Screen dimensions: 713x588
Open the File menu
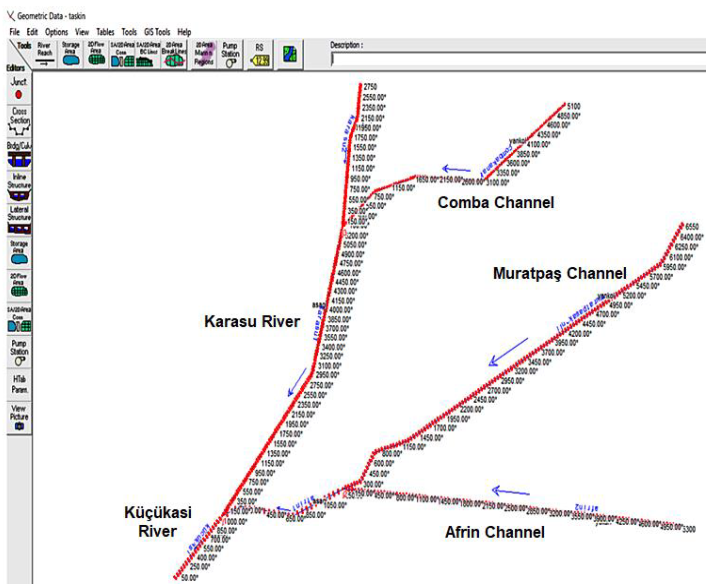[14, 32]
